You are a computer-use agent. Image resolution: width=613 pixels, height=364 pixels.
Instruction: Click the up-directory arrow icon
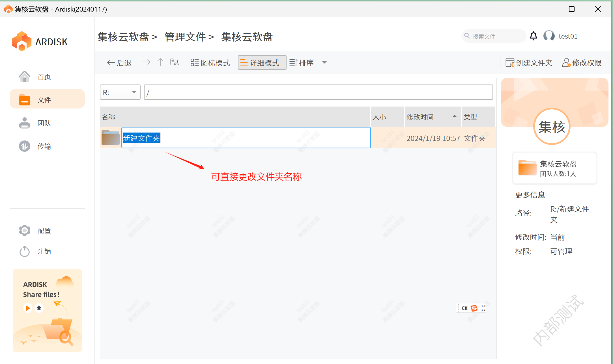pos(160,62)
